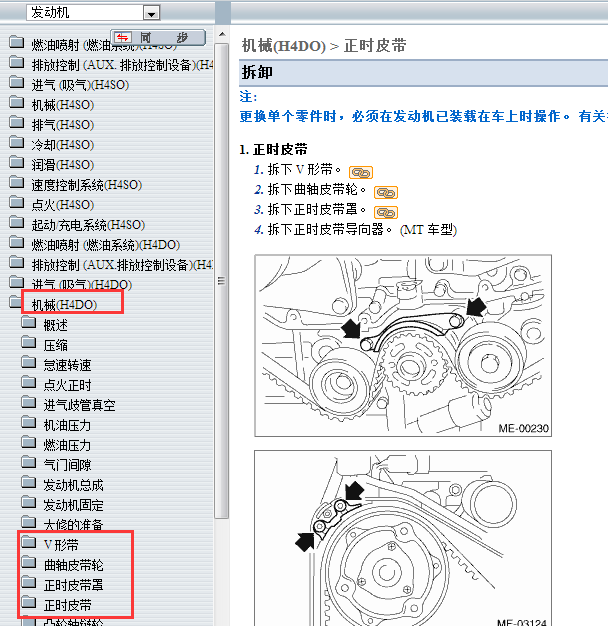Click folder icon for 排放控制(AUX.排放控制设备)(H4SO)
Viewport: 608px width, 626px height.
point(16,62)
